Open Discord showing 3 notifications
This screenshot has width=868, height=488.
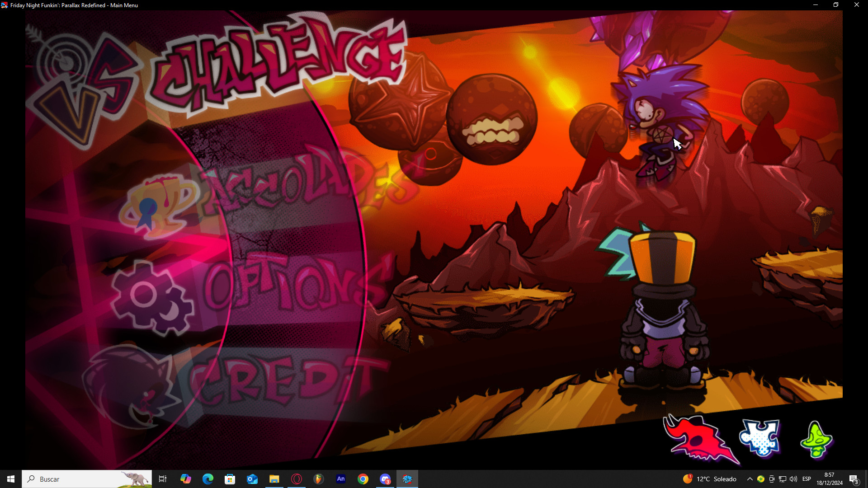386,479
